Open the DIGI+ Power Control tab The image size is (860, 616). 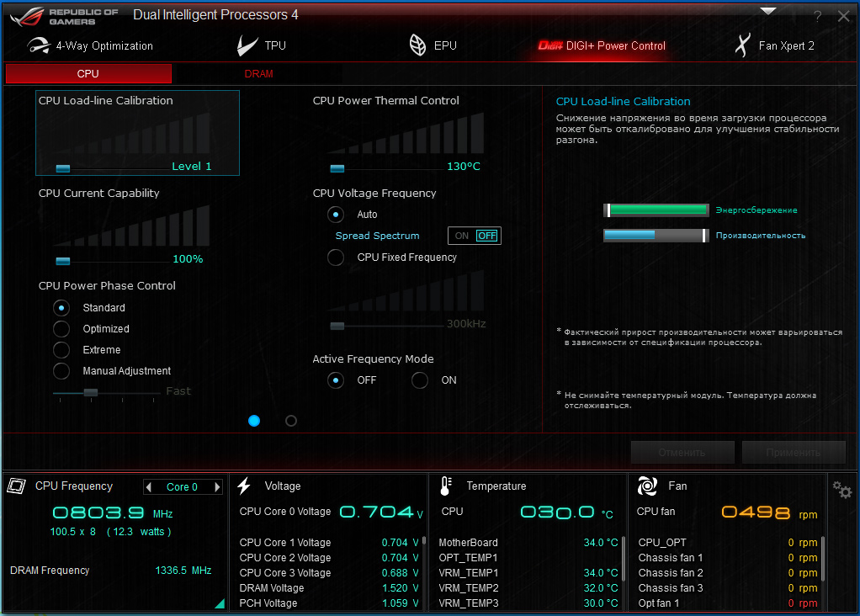click(x=602, y=45)
